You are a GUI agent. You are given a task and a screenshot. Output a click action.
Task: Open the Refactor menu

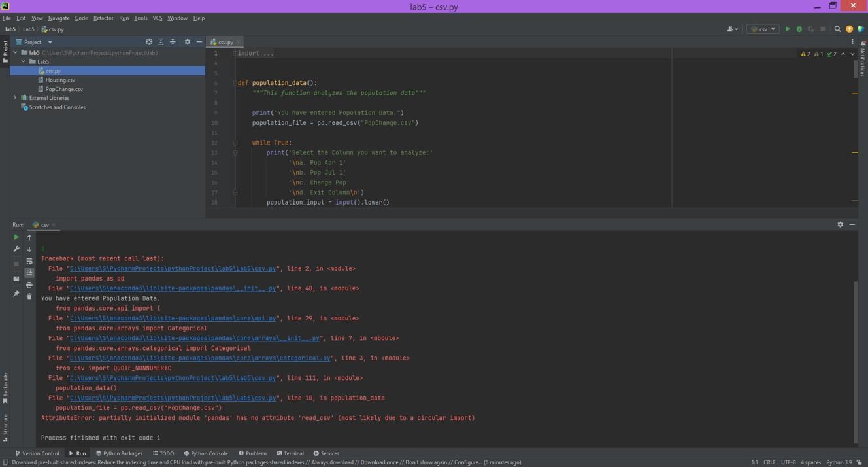tap(103, 18)
